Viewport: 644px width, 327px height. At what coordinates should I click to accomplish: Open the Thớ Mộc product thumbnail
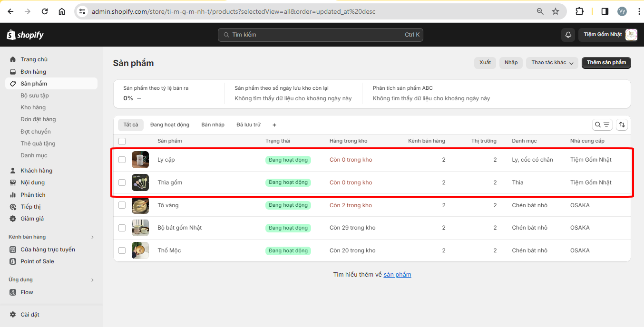[140, 250]
